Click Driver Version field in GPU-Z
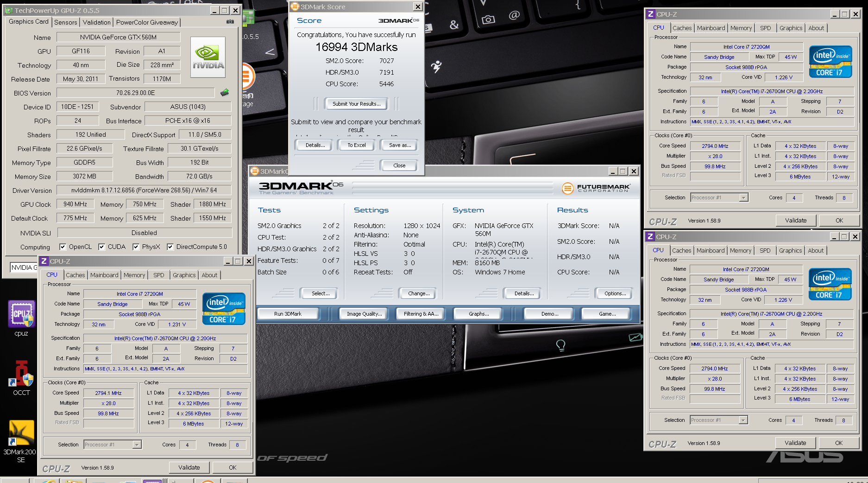 coord(144,190)
